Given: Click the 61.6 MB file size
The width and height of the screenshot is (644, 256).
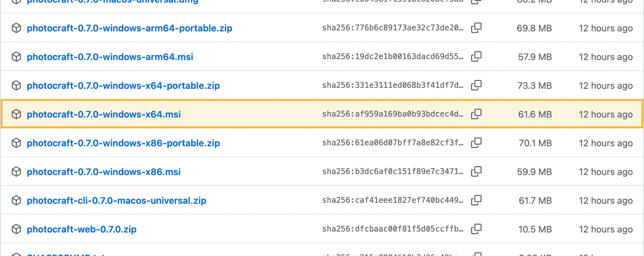Looking at the screenshot, I should [535, 114].
